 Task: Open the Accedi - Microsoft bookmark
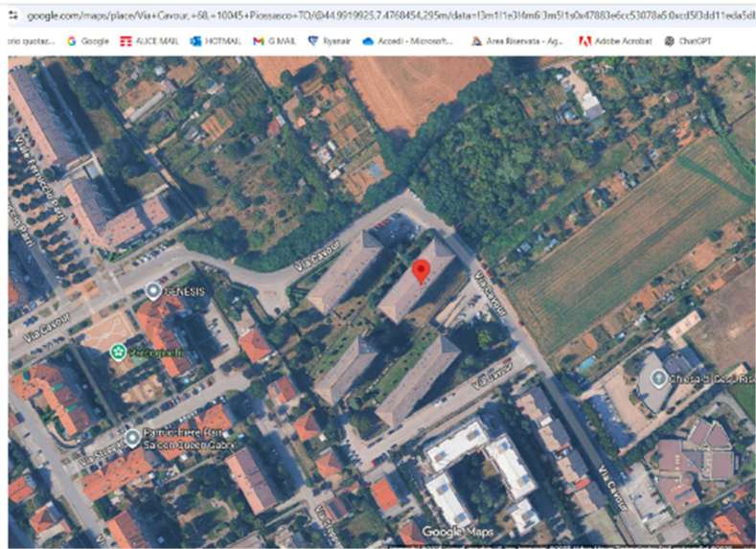pos(408,41)
